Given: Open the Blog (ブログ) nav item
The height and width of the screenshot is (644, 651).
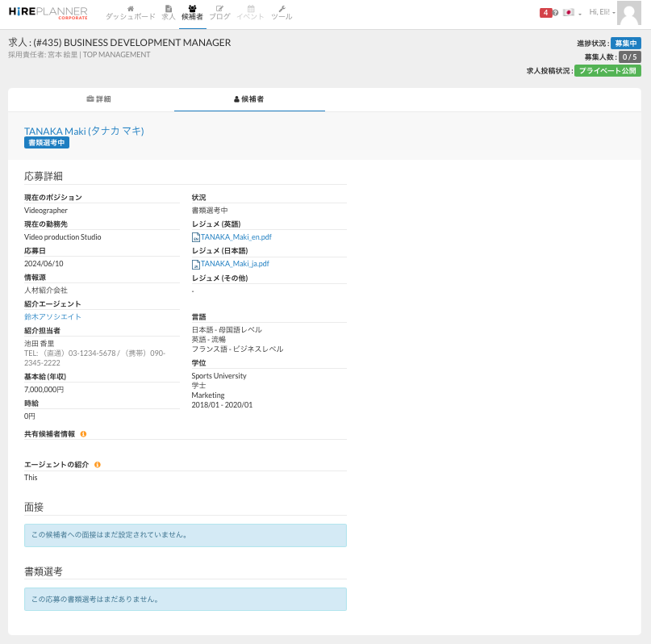Looking at the screenshot, I should (x=219, y=13).
